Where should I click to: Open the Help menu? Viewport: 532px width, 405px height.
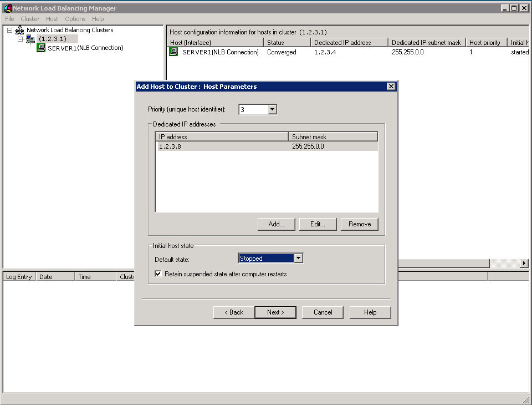click(98, 19)
